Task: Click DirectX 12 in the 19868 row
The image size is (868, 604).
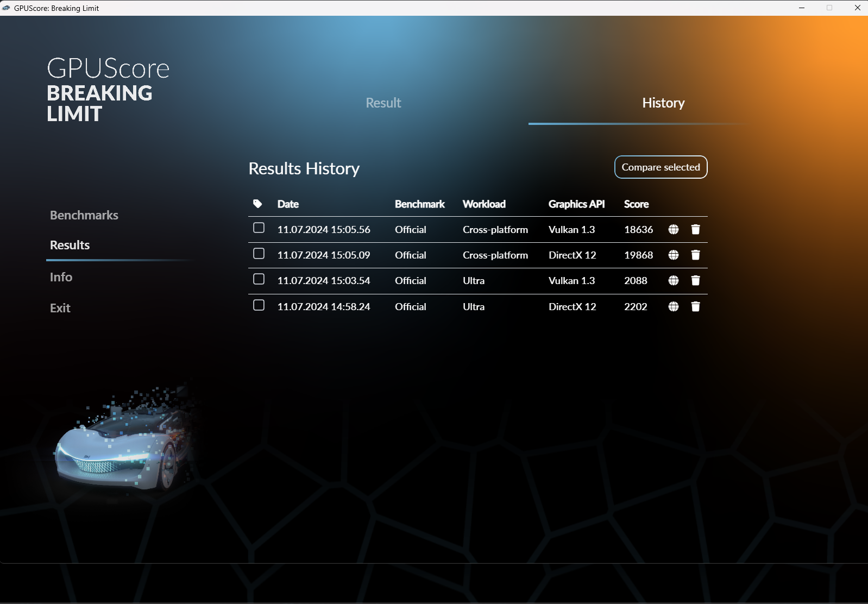Action: pyautogui.click(x=573, y=255)
